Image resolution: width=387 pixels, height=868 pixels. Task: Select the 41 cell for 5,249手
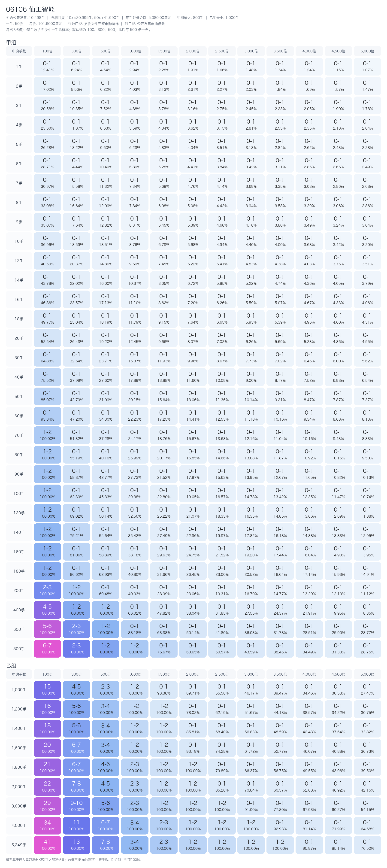[x=47, y=845]
